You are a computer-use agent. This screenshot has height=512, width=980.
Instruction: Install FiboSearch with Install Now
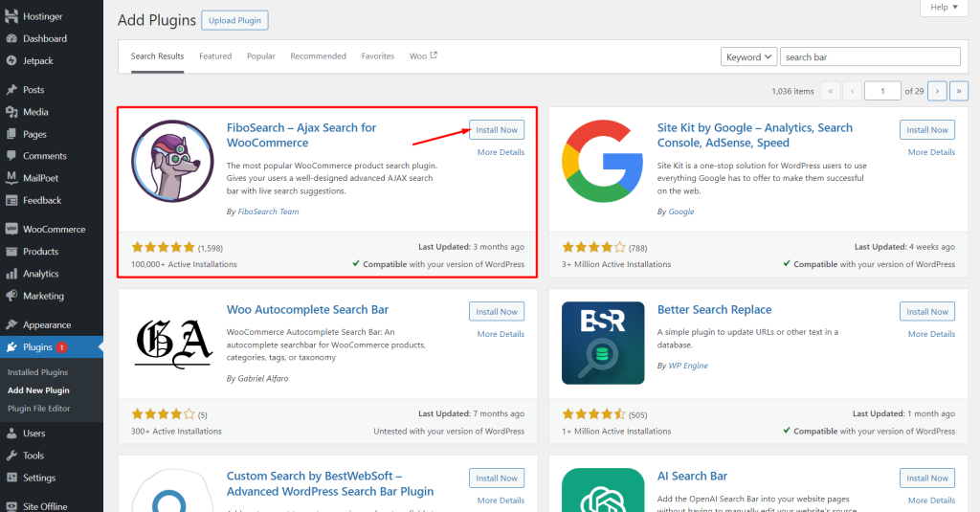pyautogui.click(x=497, y=130)
